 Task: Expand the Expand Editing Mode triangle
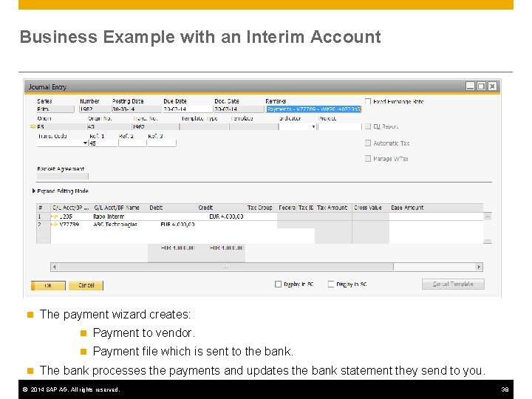coord(34,191)
